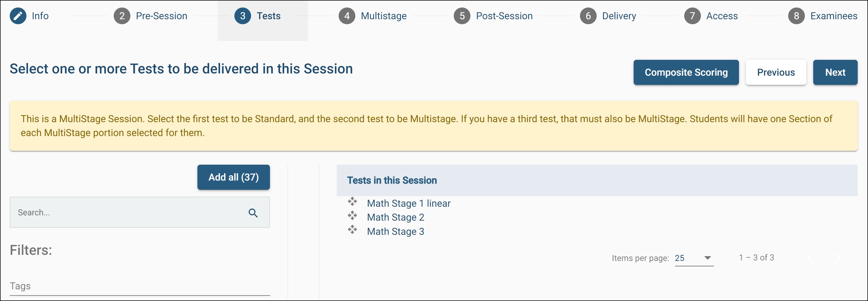Click the step 2 Pre-Session circle icon
The height and width of the screenshot is (301, 868).
[122, 16]
